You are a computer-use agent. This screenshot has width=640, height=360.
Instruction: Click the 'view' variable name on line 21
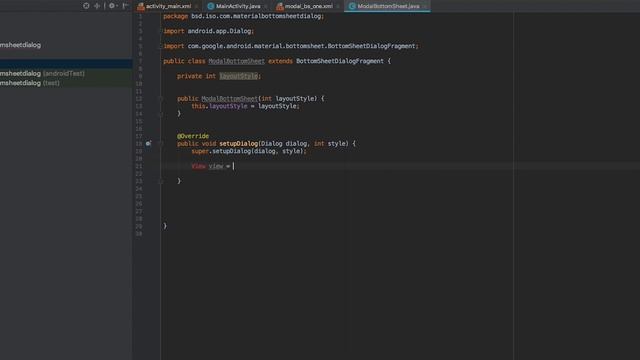pyautogui.click(x=216, y=166)
